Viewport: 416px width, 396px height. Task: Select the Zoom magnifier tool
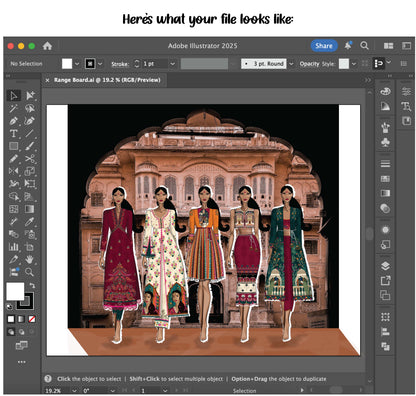pos(30,272)
